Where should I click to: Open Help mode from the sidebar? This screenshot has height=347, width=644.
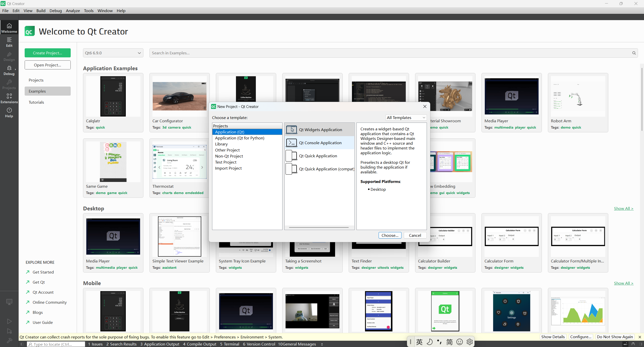click(9, 113)
